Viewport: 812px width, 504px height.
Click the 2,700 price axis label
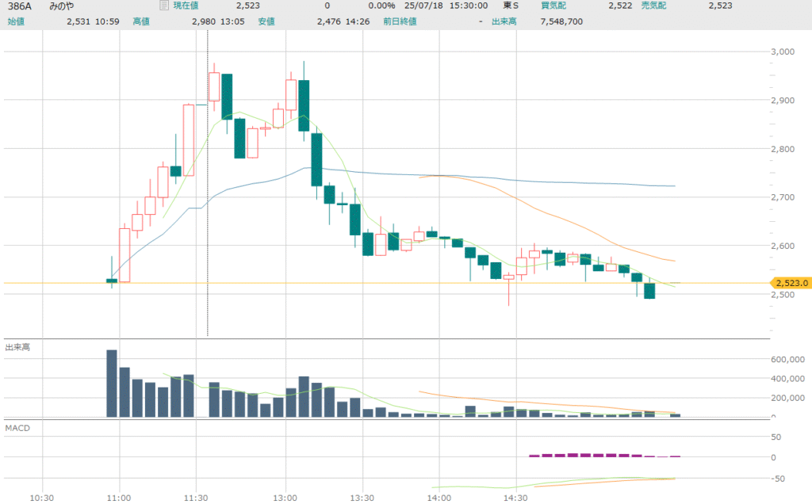[783, 197]
